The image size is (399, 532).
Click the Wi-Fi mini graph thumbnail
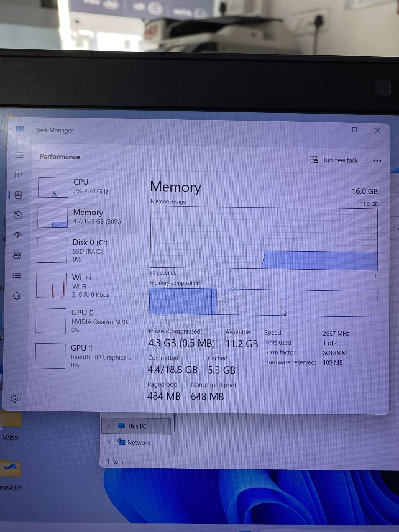pos(51,285)
